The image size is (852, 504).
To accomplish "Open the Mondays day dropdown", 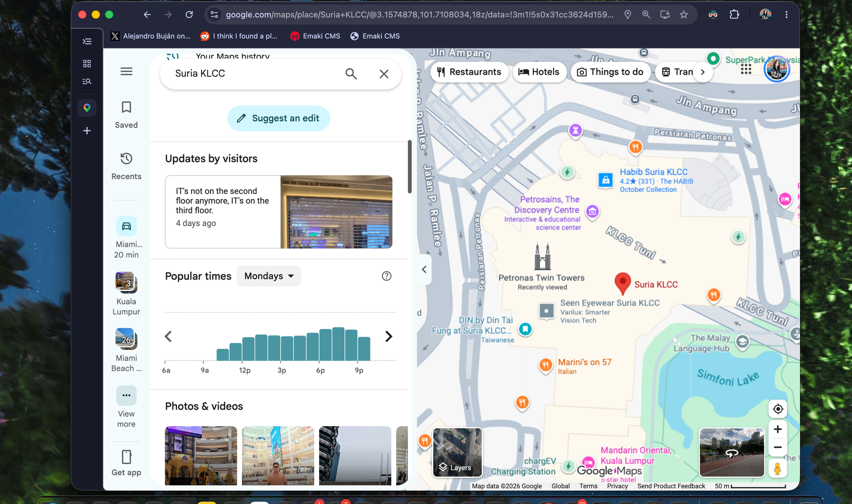I will pyautogui.click(x=269, y=276).
